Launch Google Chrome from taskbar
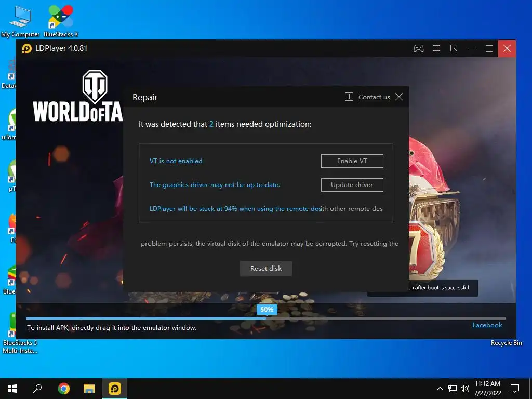 tap(63, 389)
